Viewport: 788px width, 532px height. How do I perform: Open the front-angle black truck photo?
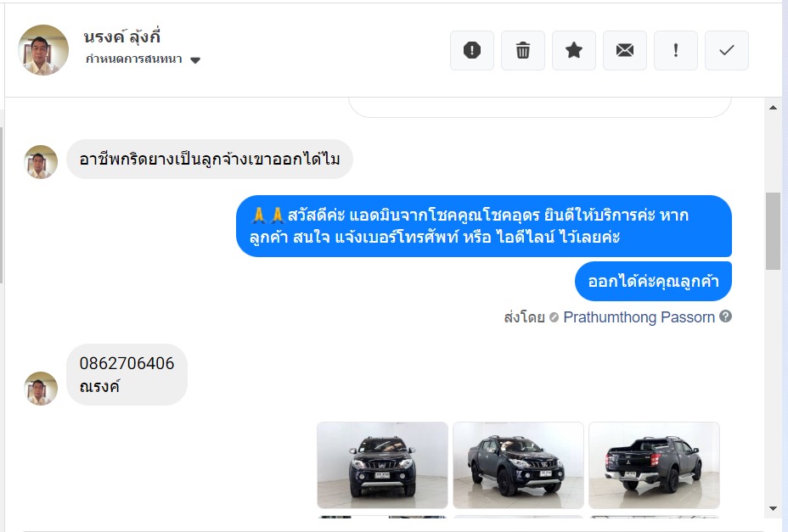tap(518, 465)
